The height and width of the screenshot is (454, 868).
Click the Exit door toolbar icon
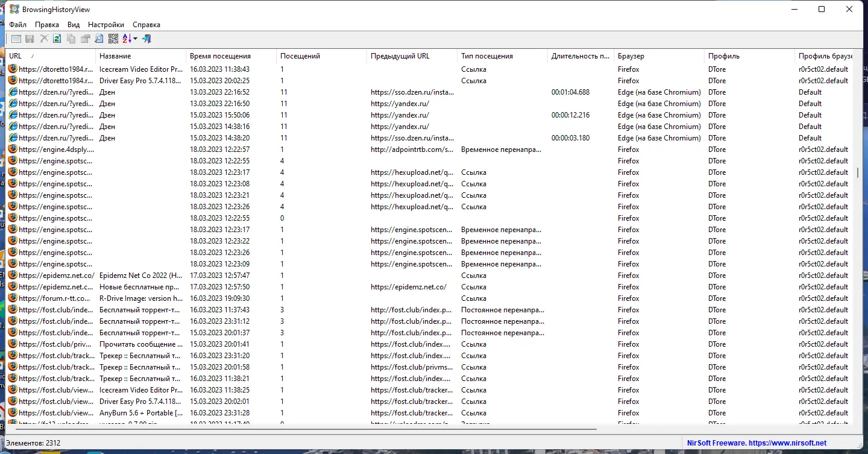point(146,39)
